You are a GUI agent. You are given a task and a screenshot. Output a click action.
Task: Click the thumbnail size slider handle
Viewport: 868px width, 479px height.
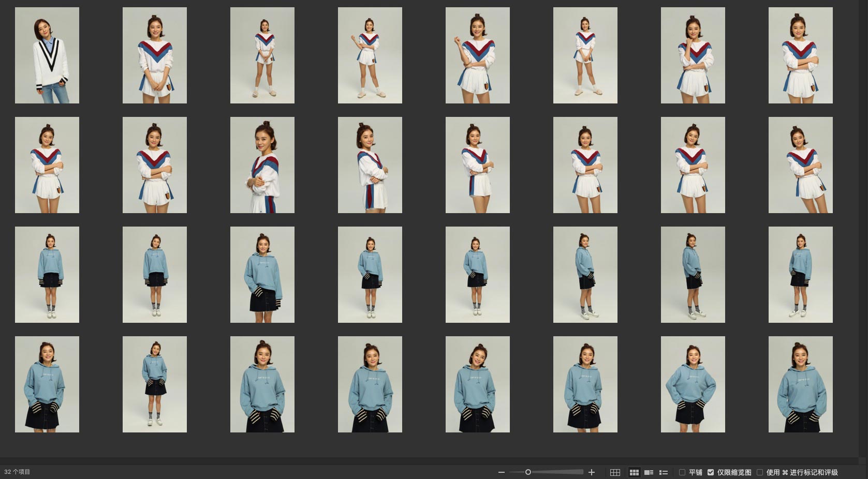pos(528,472)
